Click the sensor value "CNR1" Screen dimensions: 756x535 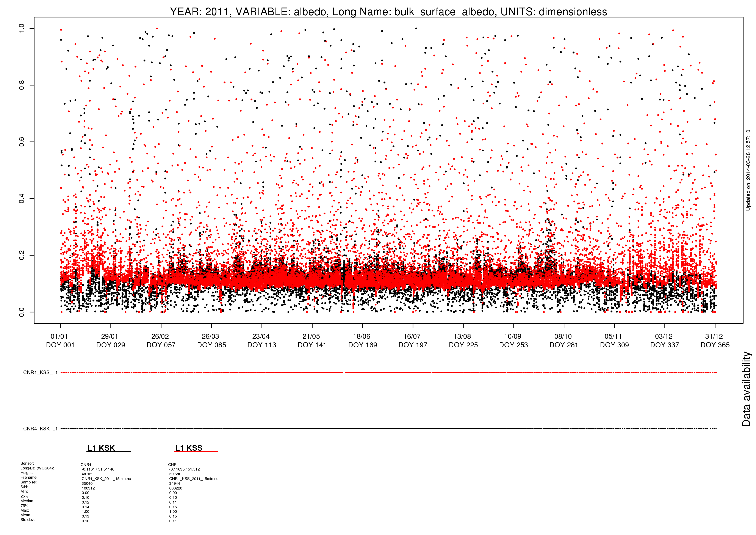pos(173,465)
